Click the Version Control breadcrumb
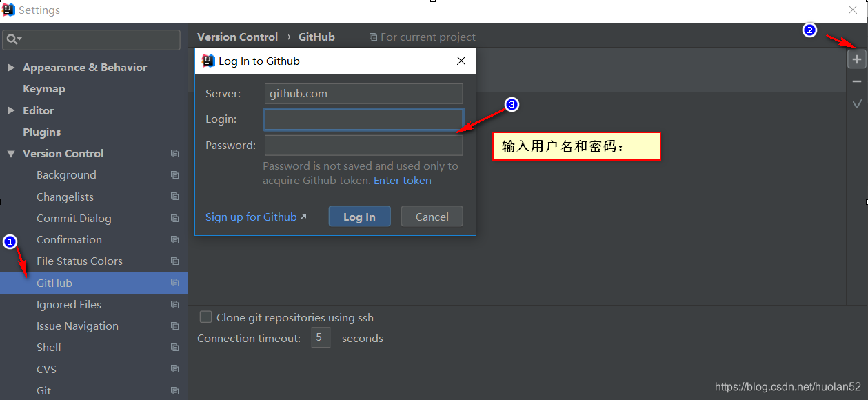This screenshot has height=400, width=868. (x=238, y=37)
